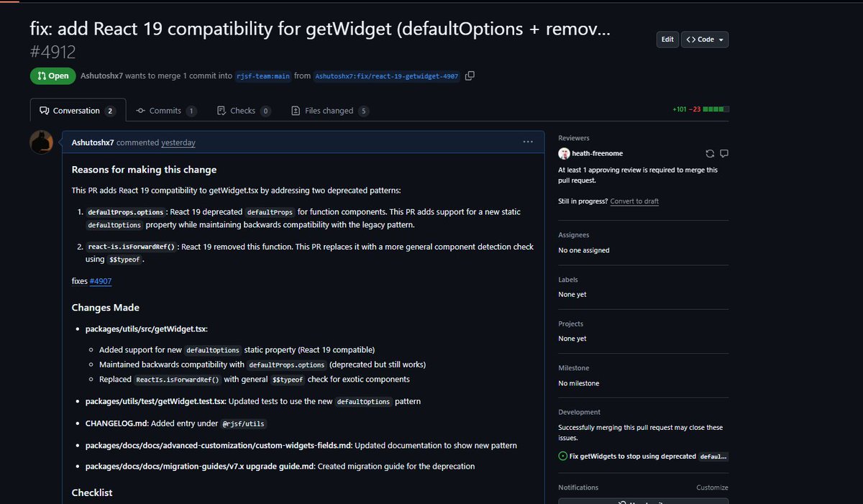This screenshot has height=504, width=863.
Task: Open Ashutoshx7 avatar next to comment
Action: point(41,142)
